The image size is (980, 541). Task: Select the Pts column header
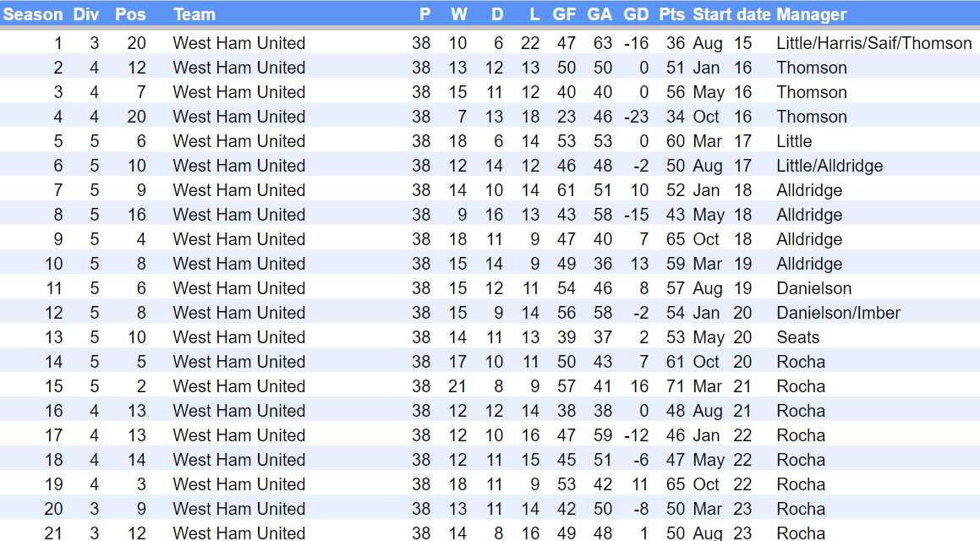coord(672,14)
